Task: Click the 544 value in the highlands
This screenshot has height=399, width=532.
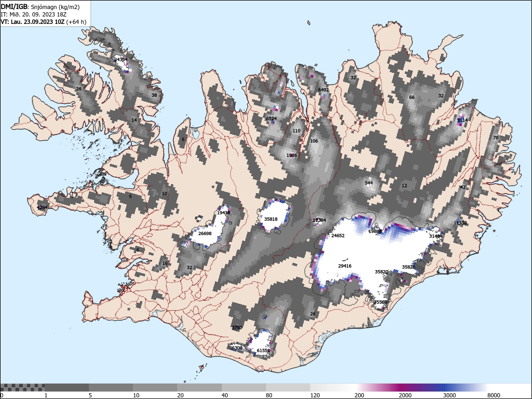Action: point(369,183)
